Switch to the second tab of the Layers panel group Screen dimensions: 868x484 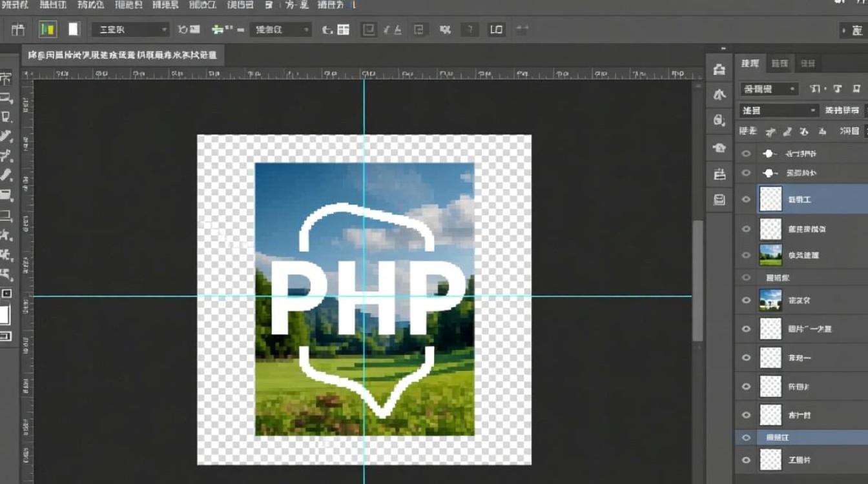780,63
